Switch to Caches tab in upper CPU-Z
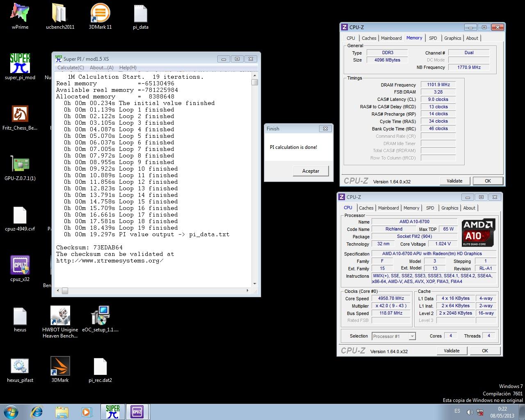 click(x=369, y=38)
